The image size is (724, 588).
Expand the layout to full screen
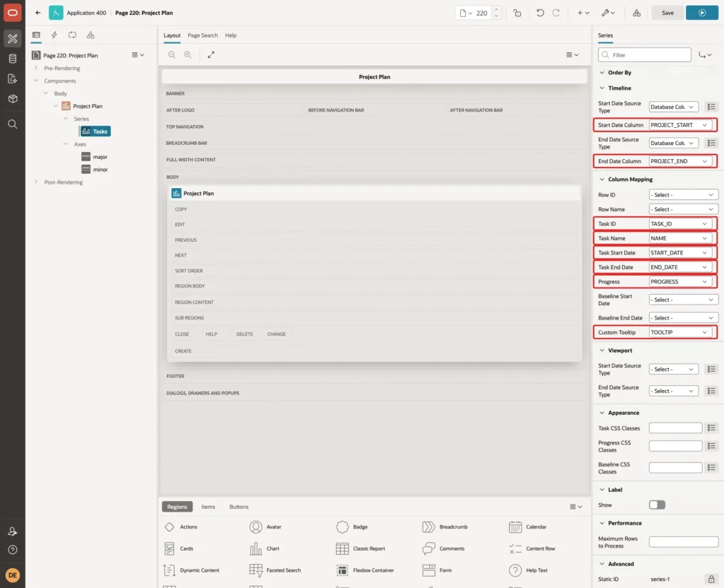coord(211,54)
